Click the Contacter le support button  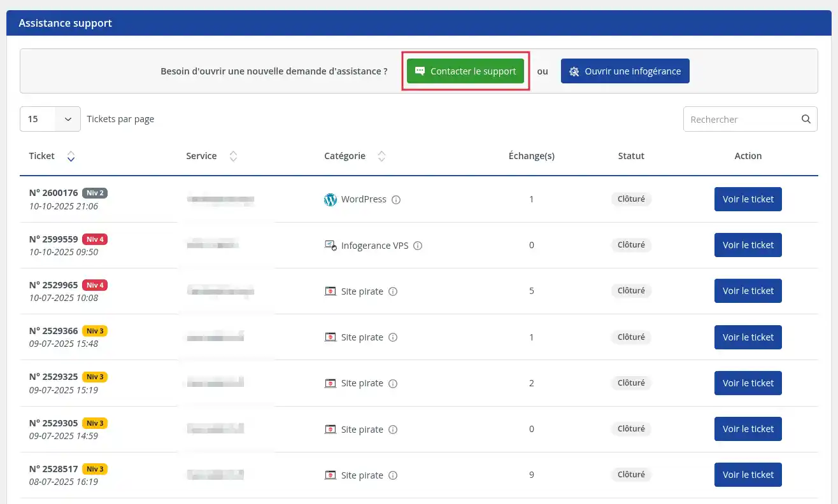click(x=465, y=71)
